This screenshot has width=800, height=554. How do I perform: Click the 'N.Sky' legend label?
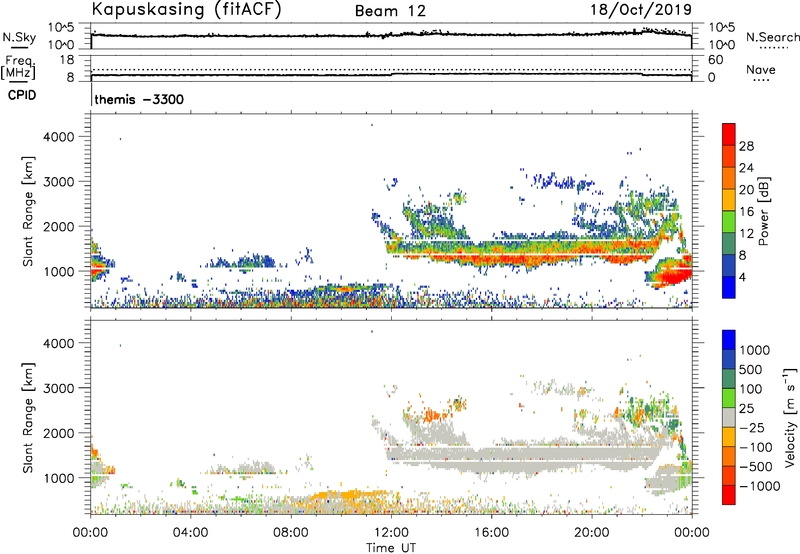[19, 37]
